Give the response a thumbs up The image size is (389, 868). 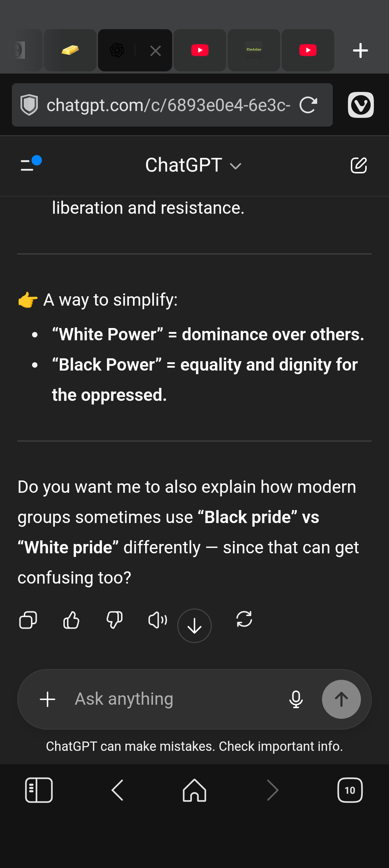[71, 620]
